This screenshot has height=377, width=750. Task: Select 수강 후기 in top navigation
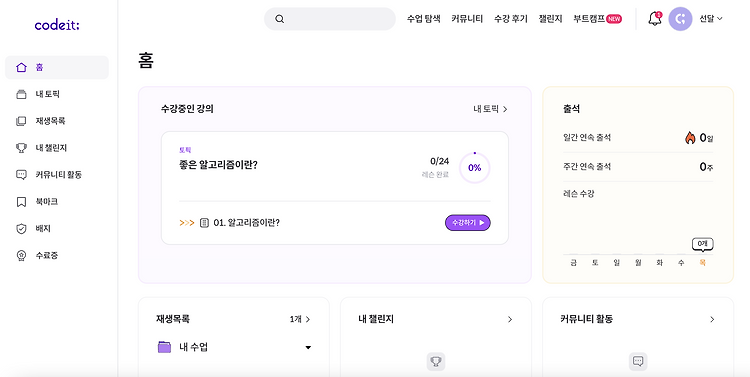coord(510,19)
